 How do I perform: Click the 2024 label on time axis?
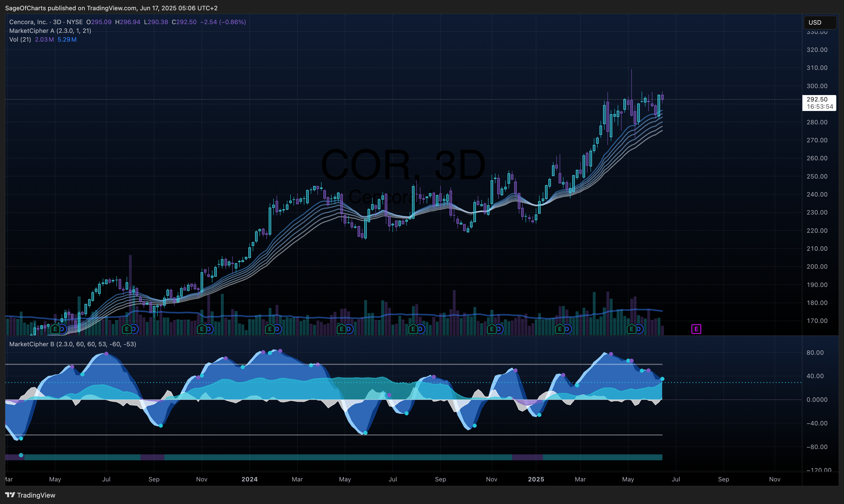(250, 480)
